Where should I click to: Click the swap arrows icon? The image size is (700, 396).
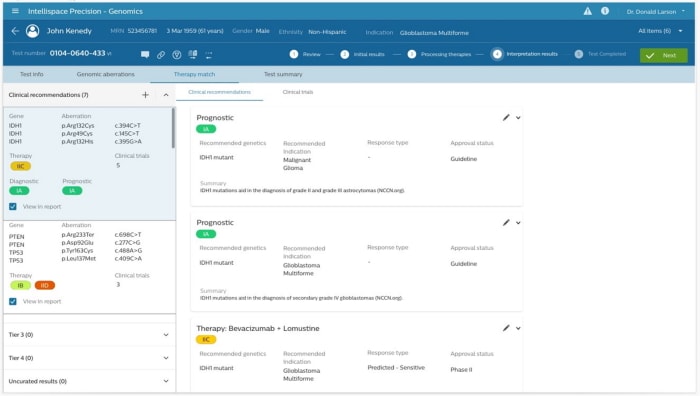click(x=208, y=55)
